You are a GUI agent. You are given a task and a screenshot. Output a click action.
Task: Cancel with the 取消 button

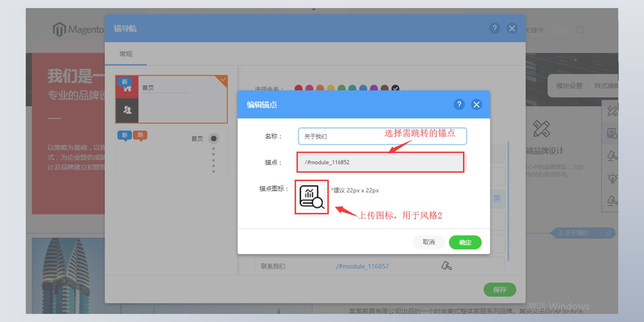429,242
